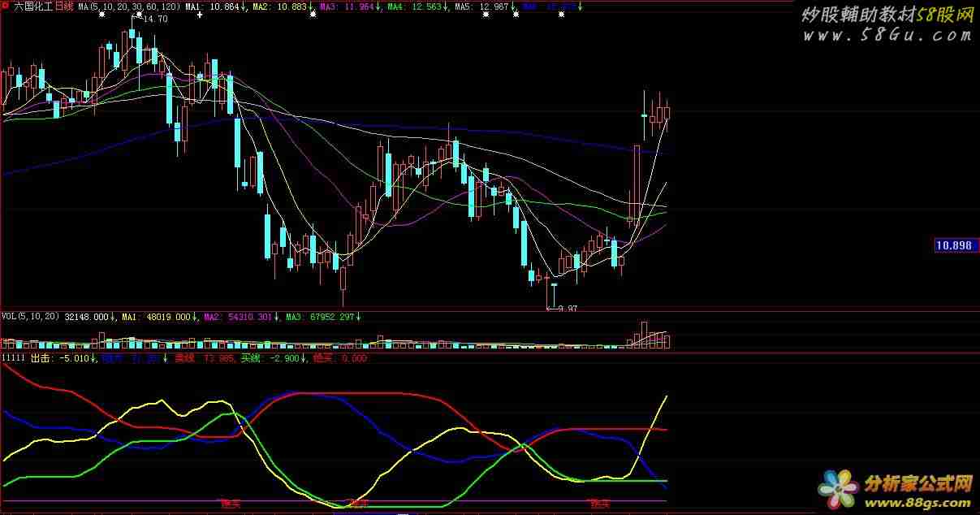
Task: Open the MA(5,10,20,30,60,120) indicator parameters
Action: click(130, 6)
